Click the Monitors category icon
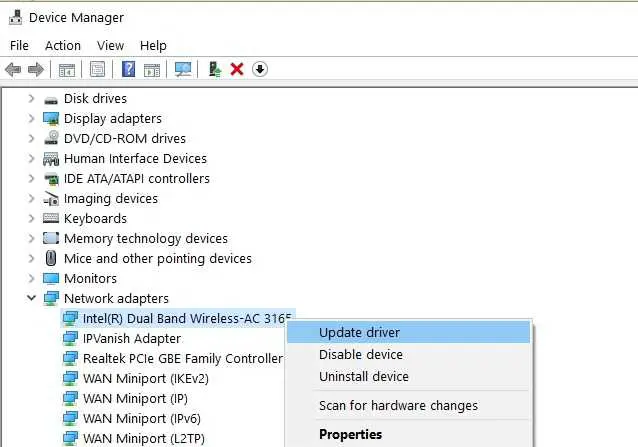 click(51, 279)
